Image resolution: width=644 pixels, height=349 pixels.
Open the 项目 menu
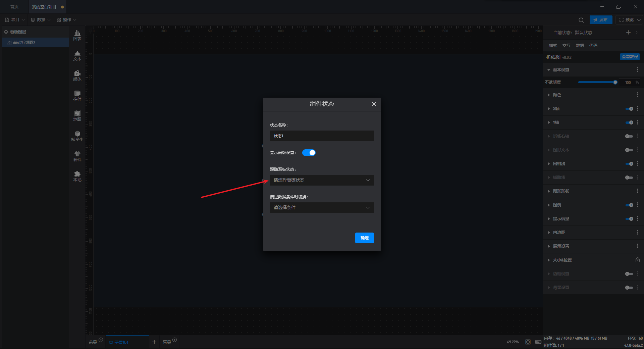point(15,20)
